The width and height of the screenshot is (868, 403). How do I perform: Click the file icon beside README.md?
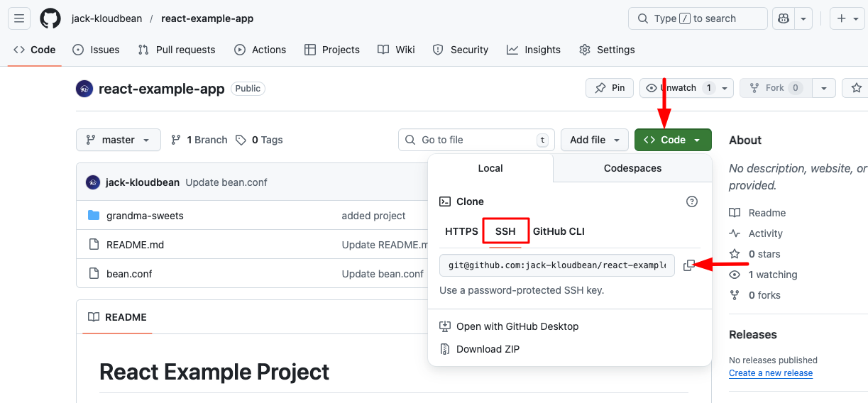[x=94, y=244]
